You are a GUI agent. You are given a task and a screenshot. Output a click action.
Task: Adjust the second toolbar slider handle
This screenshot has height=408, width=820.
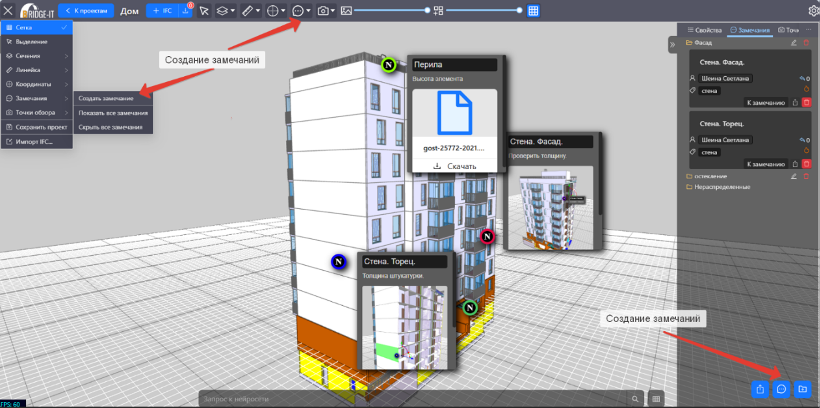coord(519,10)
